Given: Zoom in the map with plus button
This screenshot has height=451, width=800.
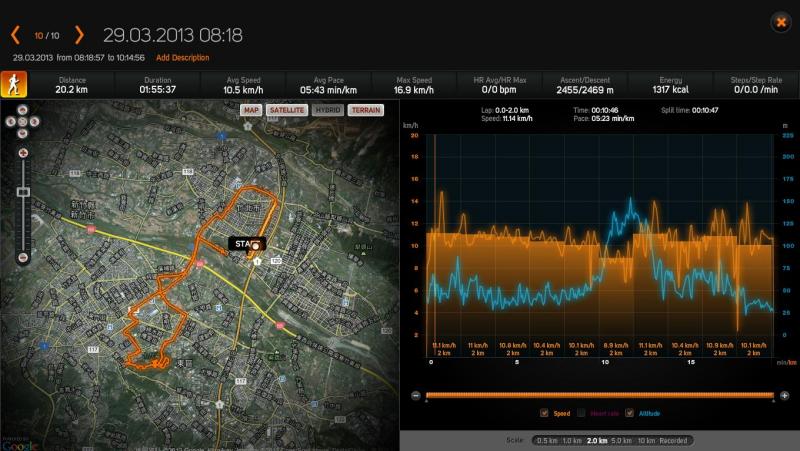Looking at the screenshot, I should (x=22, y=153).
